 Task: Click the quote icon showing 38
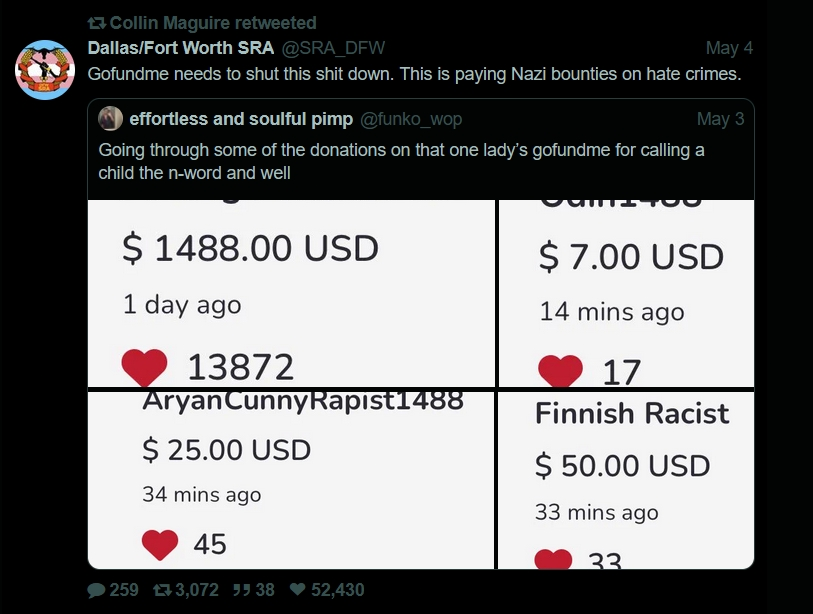click(x=240, y=590)
